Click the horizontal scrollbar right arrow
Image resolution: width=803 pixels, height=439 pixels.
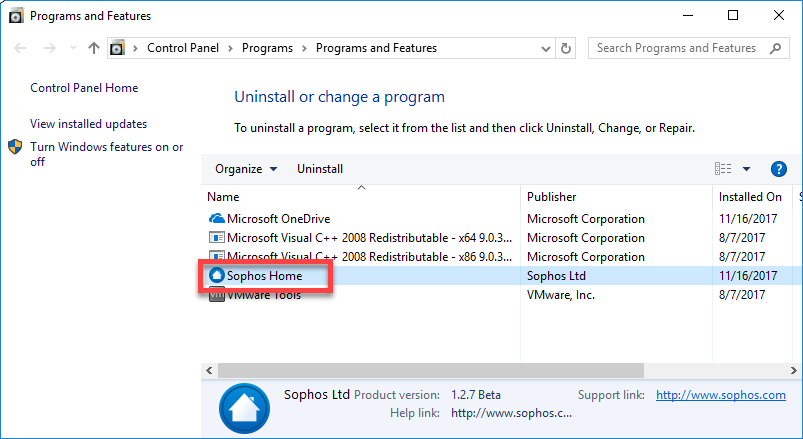pos(793,370)
